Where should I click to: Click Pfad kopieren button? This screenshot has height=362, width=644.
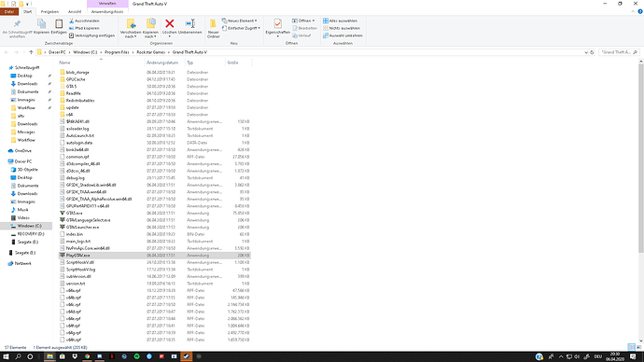tap(84, 28)
